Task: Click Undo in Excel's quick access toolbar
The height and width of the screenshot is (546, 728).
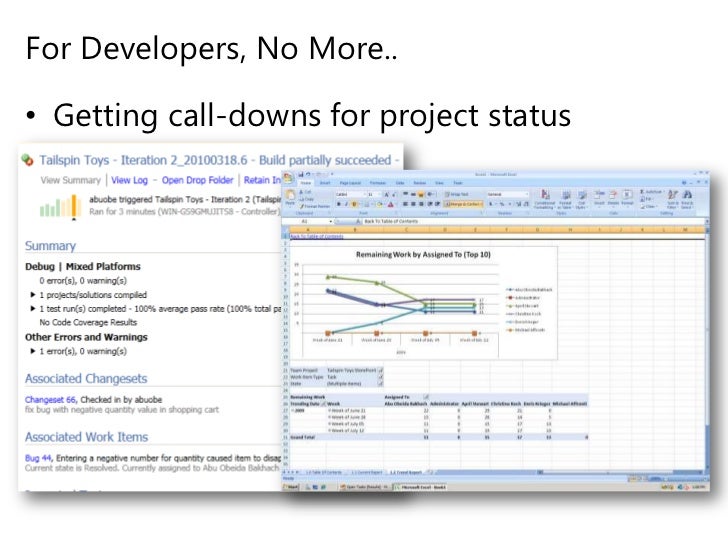Action: (x=308, y=174)
